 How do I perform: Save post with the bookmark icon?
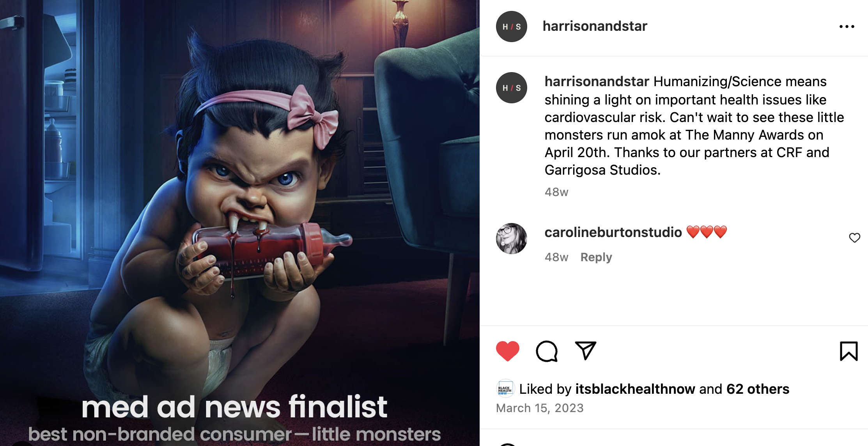[x=849, y=351]
